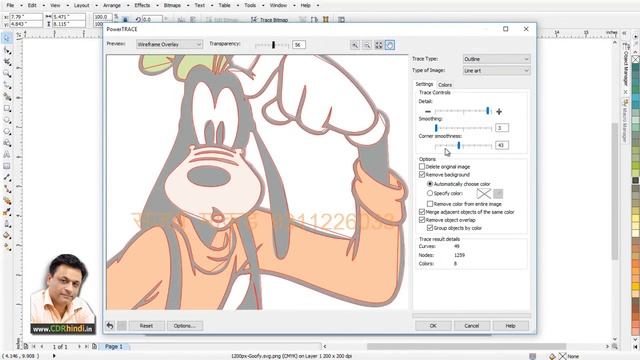Screen dimensions: 640x360
Task: Click the Smoothing slider handle
Action: (x=436, y=128)
